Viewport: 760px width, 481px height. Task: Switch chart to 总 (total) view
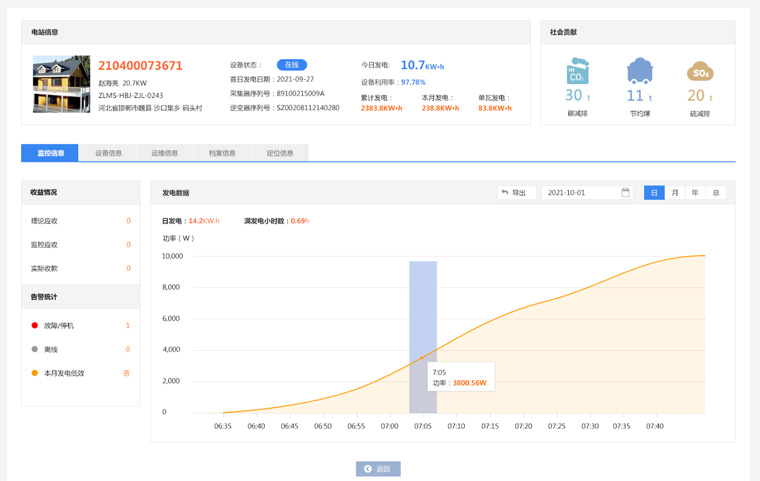[x=716, y=193]
